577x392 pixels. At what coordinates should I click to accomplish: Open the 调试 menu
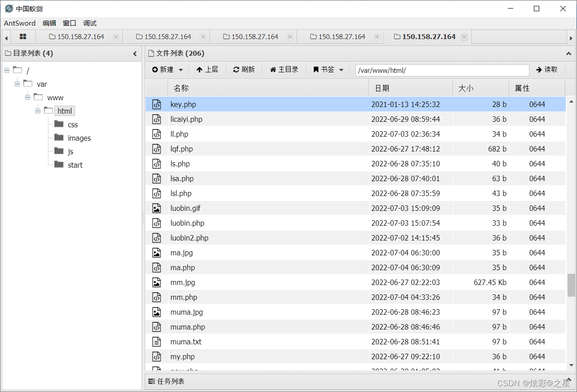[90, 23]
